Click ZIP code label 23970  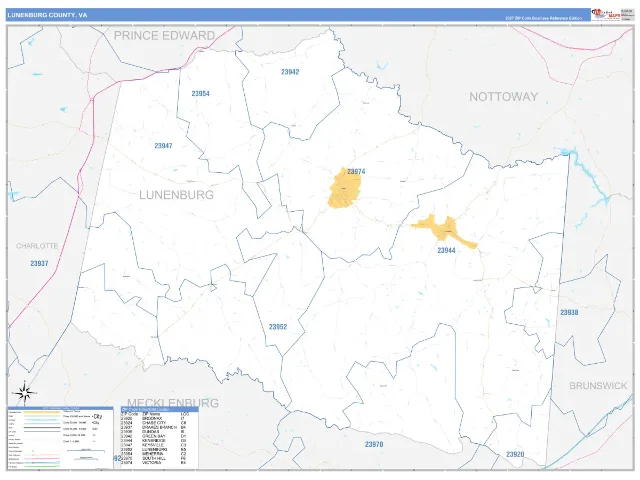tap(374, 444)
